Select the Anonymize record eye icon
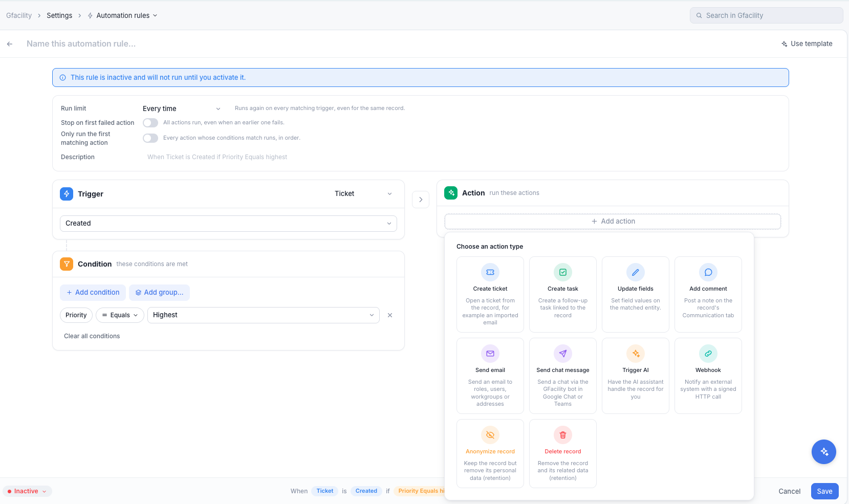 [x=490, y=435]
